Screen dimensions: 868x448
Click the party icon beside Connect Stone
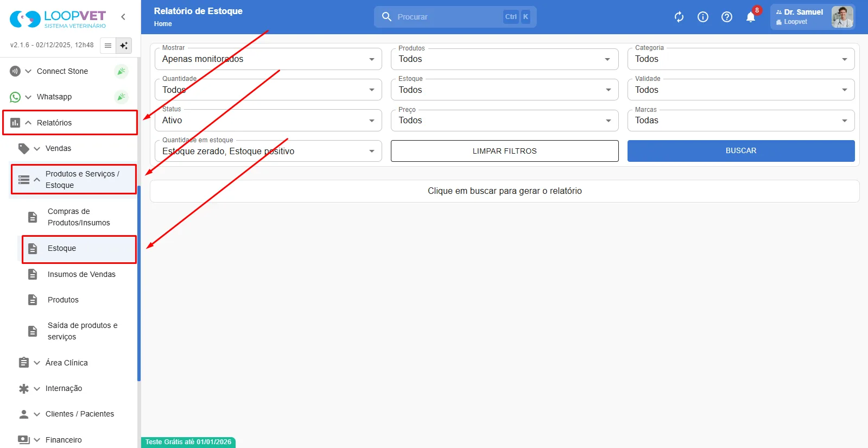coord(122,71)
